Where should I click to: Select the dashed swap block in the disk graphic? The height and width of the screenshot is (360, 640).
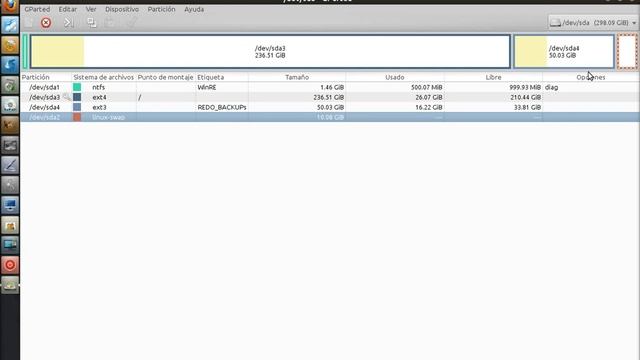coord(627,51)
